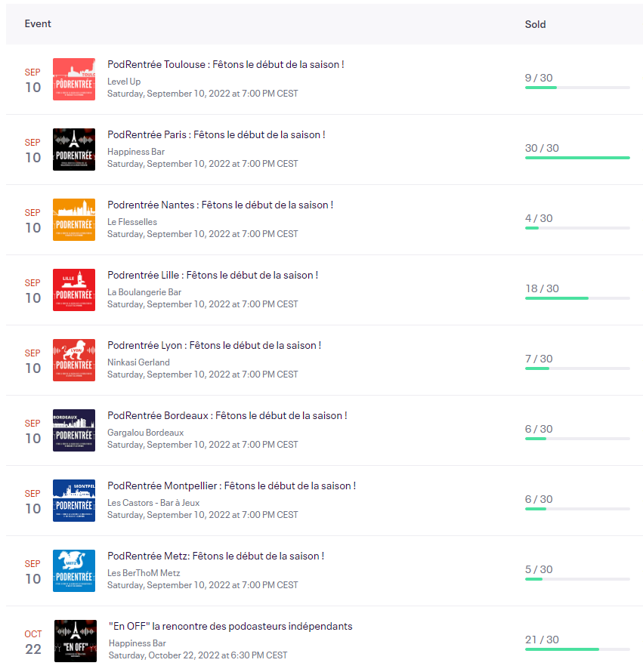Screen dimensions: 643x672
Task: Open the Podrentrée Lille event thumbnail
Action: 74,290
